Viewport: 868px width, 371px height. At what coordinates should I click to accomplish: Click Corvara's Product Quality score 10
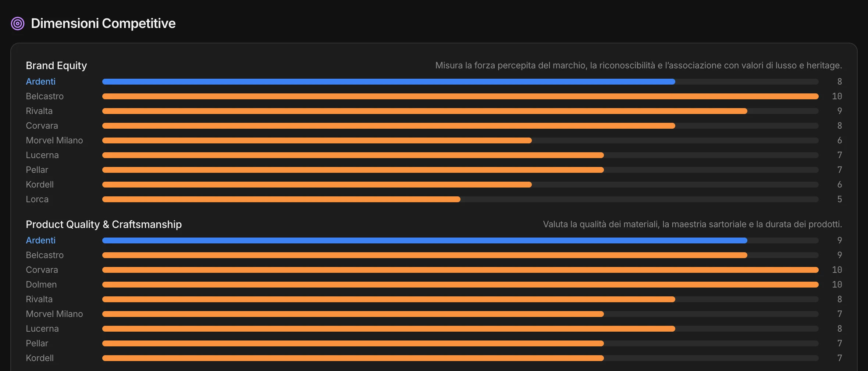(x=837, y=270)
